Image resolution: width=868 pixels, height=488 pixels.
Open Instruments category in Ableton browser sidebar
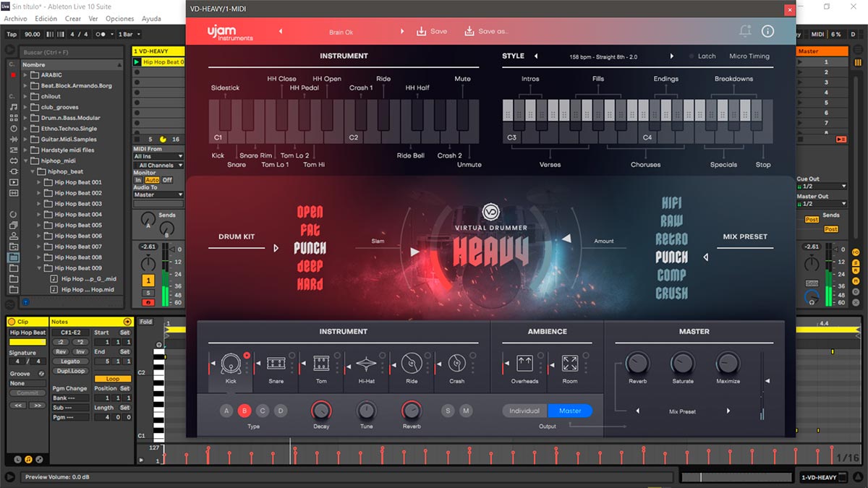coord(13,128)
